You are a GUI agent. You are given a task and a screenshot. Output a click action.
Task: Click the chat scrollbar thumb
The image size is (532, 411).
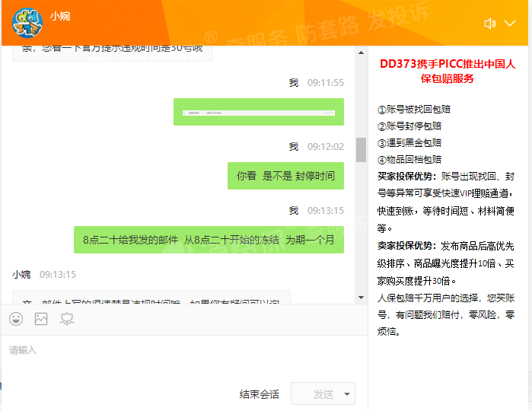361,150
